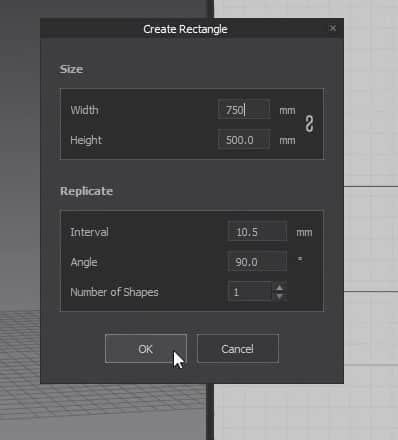This screenshot has width=398, height=440.
Task: Click the Angle label
Action: [84, 262]
